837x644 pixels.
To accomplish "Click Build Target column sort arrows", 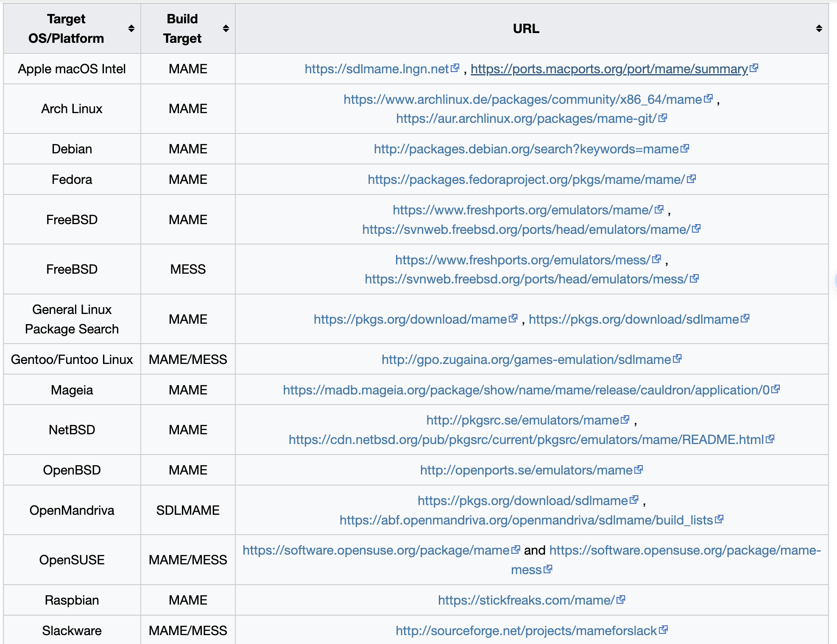I will 226,28.
